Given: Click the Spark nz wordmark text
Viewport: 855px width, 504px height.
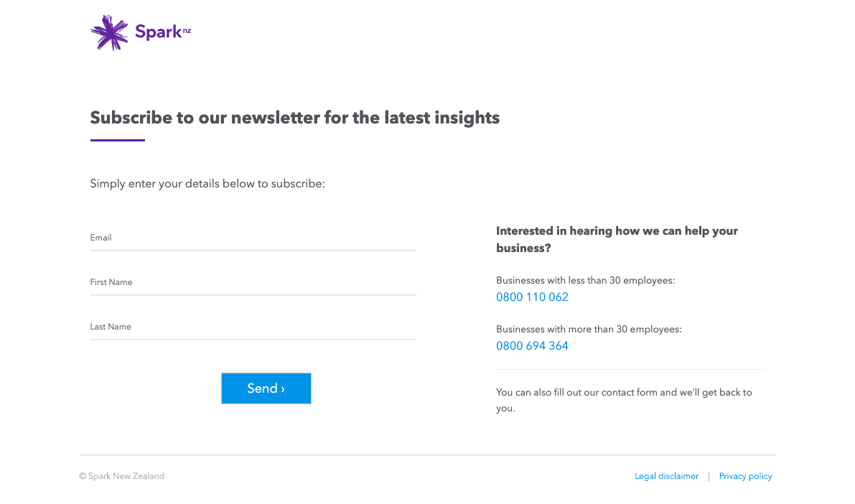Looking at the screenshot, I should pos(163,32).
